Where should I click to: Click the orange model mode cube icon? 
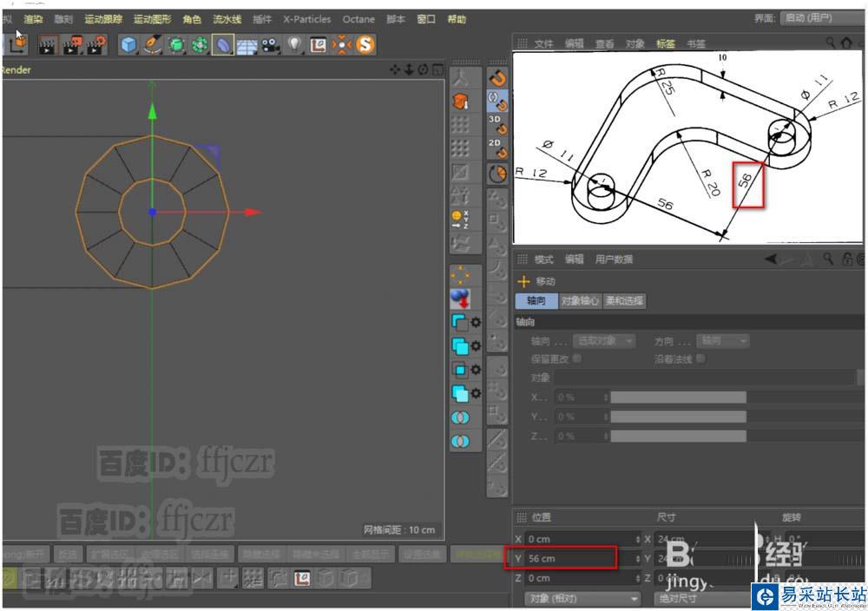point(461,102)
